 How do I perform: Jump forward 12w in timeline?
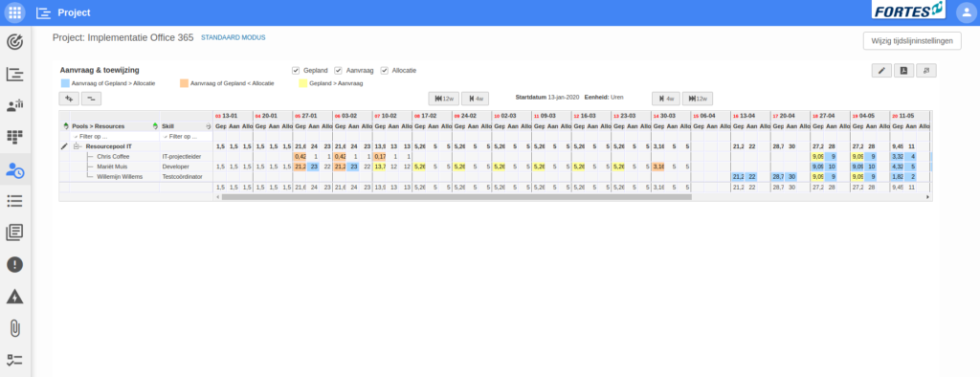point(698,99)
